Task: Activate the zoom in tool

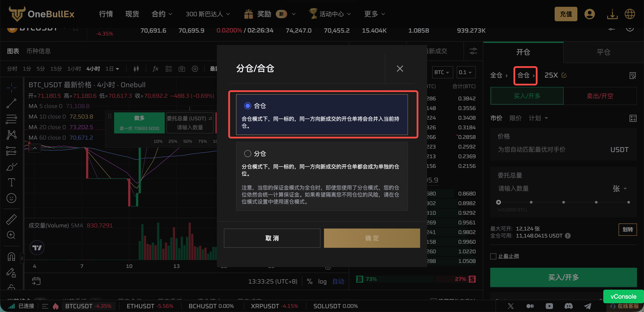Action: pyautogui.click(x=11, y=235)
